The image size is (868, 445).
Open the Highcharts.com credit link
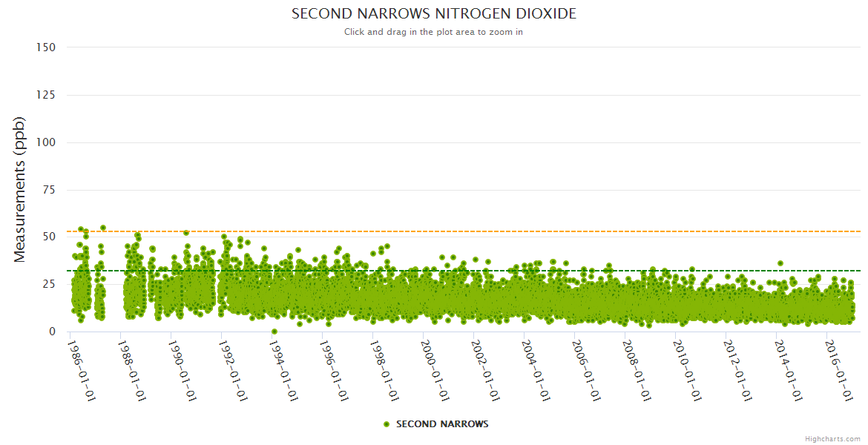point(832,439)
